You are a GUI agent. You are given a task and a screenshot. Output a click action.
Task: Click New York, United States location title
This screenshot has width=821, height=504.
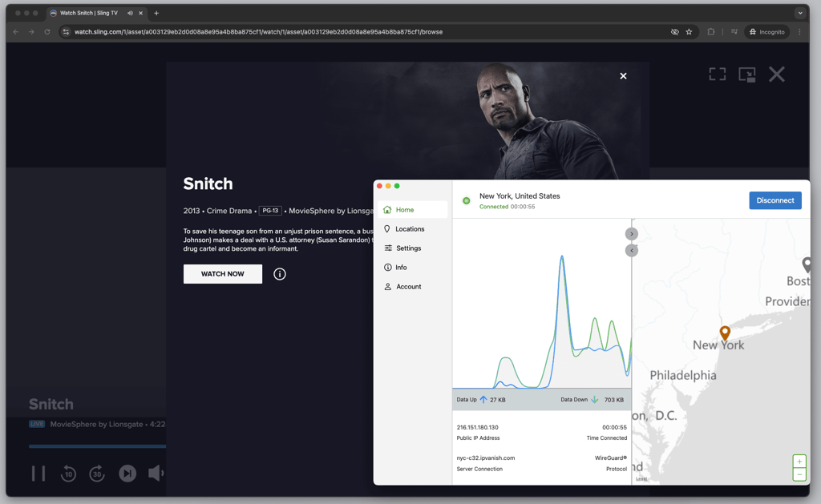(520, 196)
